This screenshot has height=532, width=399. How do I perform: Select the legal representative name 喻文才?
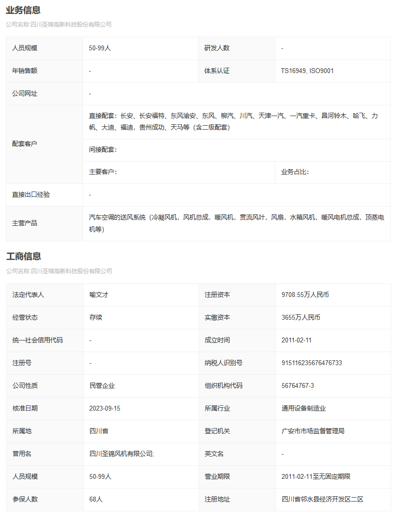pyautogui.click(x=99, y=295)
